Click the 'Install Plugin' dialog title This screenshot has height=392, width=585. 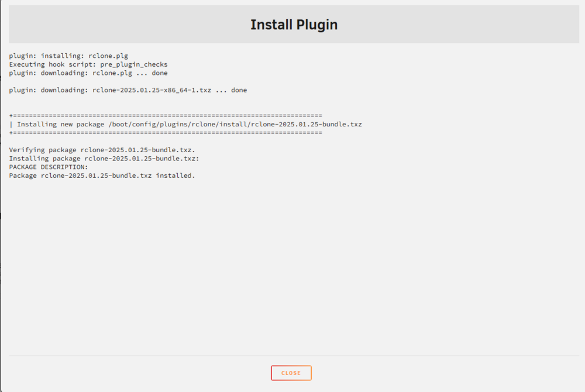294,25
